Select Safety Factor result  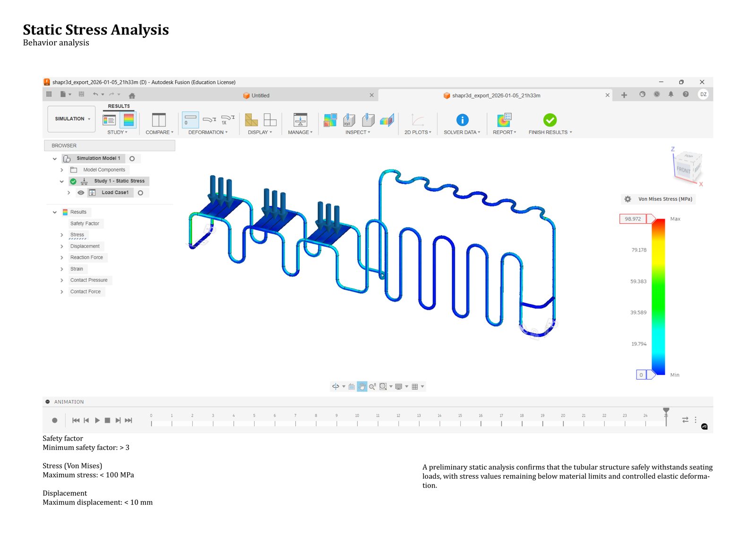tap(85, 223)
